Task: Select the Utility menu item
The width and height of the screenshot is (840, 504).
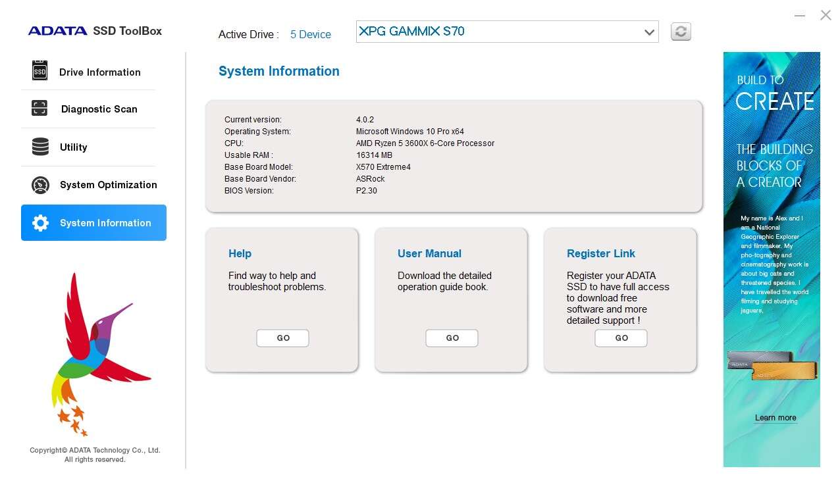Action: click(73, 147)
